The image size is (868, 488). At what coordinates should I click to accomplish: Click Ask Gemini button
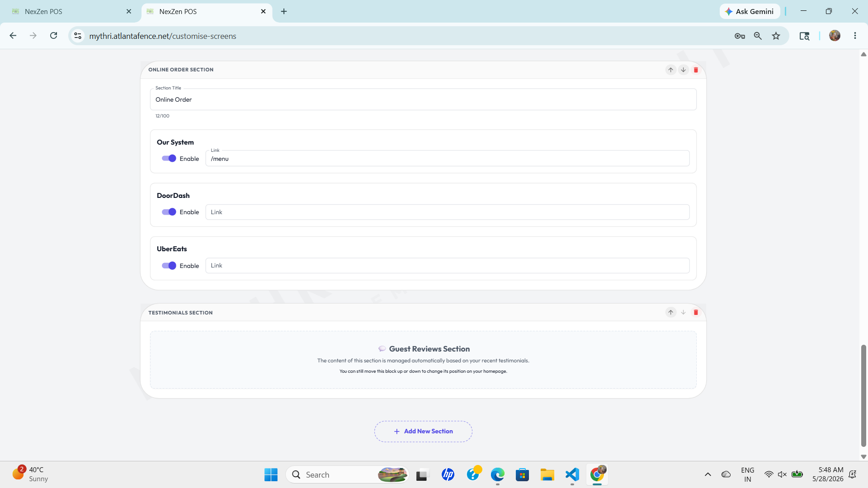750,12
